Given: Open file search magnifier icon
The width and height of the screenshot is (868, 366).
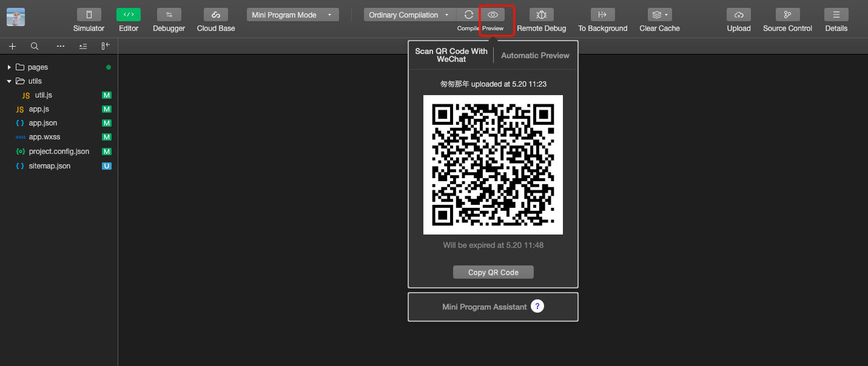Looking at the screenshot, I should tap(35, 46).
